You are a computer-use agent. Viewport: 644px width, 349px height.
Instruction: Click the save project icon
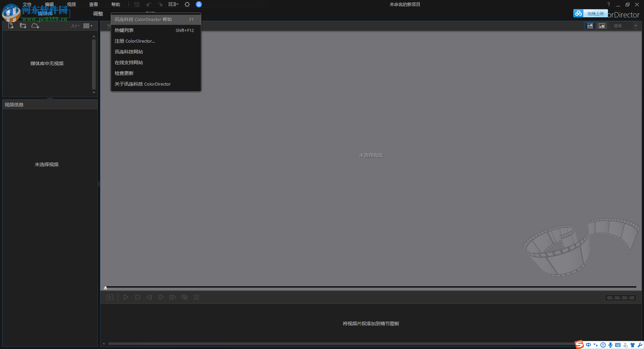point(137,4)
